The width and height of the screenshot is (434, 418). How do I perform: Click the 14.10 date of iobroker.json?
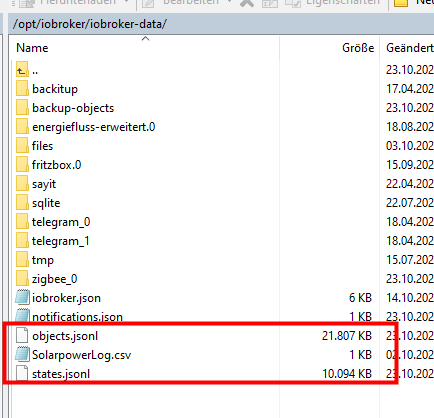410,298
